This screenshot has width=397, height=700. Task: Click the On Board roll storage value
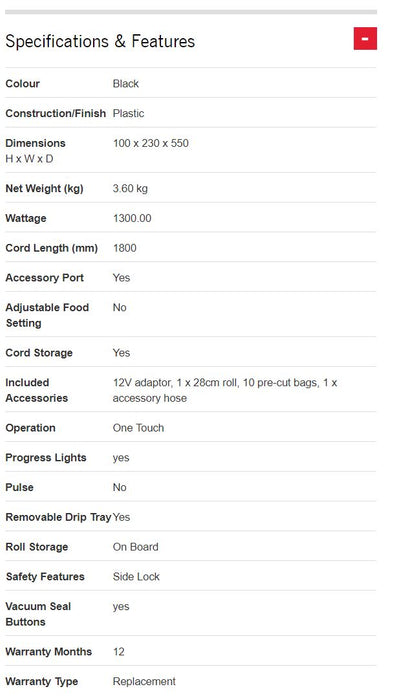point(135,547)
